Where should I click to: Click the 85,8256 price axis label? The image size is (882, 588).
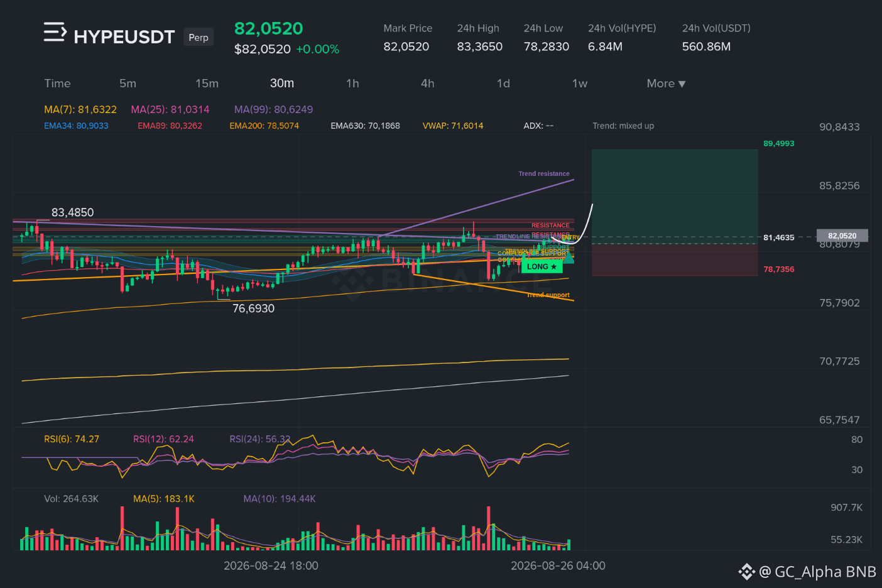point(839,186)
